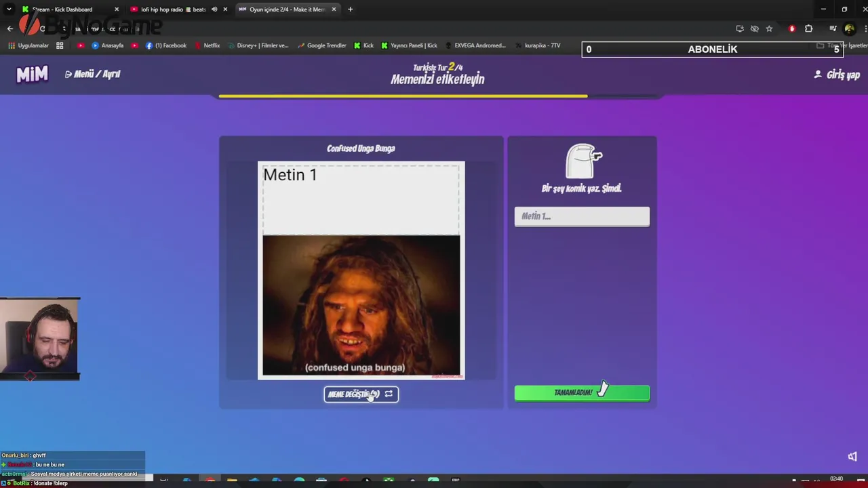Close the Kick Dashboard tab
This screenshot has width=868, height=488.
click(117, 9)
